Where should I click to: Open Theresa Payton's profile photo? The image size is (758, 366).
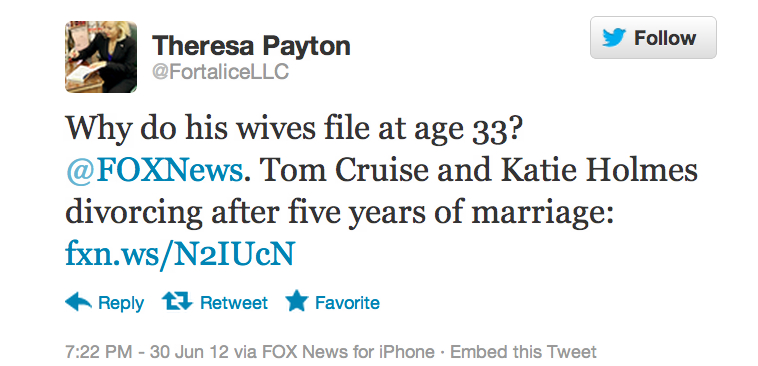(x=101, y=57)
